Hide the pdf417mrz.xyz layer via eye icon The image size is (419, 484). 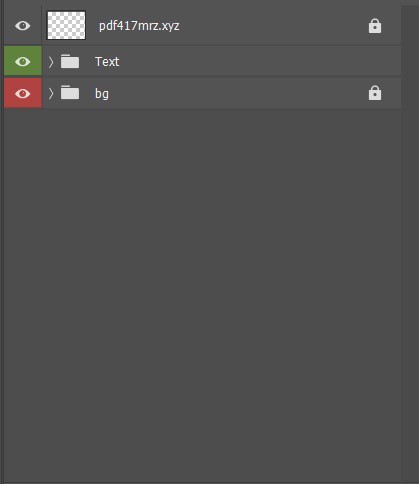[23, 26]
